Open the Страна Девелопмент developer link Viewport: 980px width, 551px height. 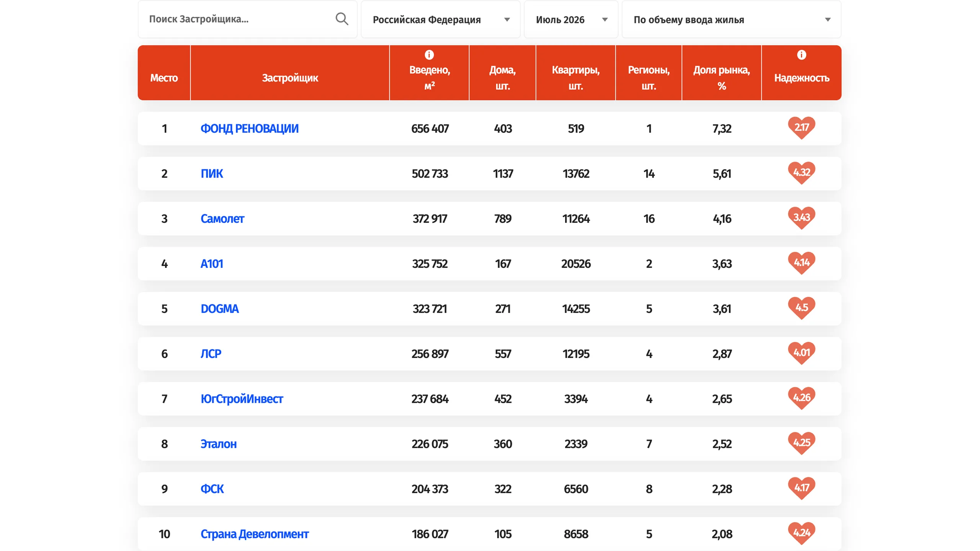click(255, 534)
